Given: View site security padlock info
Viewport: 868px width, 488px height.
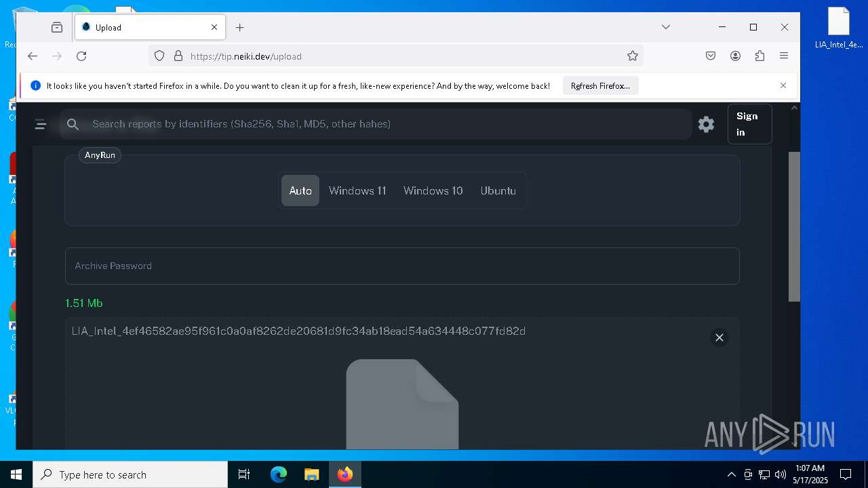Looking at the screenshot, I should [x=178, y=56].
